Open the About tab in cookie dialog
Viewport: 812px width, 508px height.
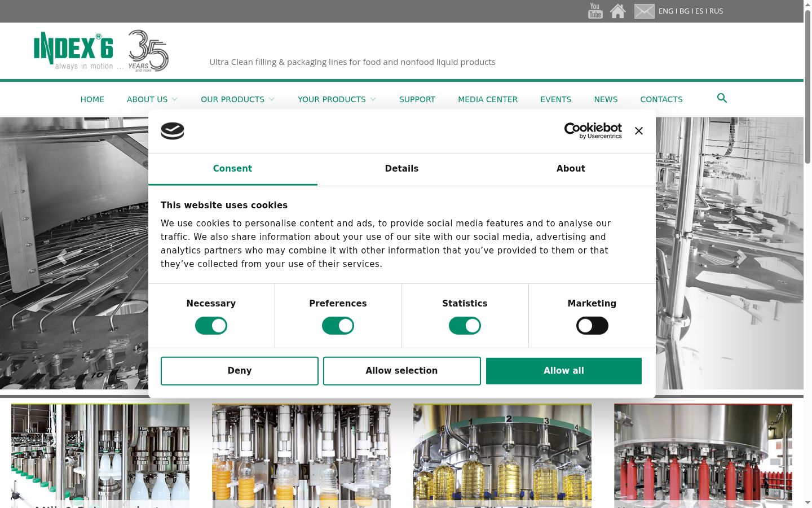pyautogui.click(x=571, y=169)
